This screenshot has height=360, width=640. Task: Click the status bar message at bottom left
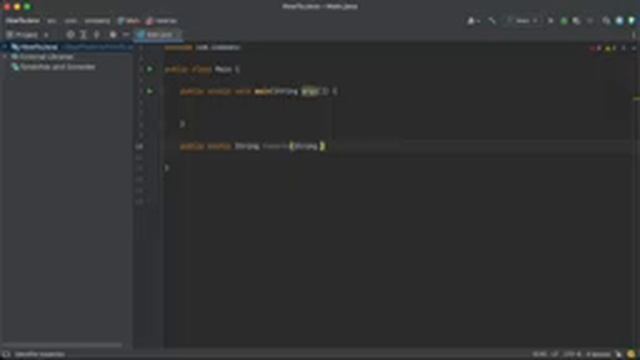pos(40,354)
